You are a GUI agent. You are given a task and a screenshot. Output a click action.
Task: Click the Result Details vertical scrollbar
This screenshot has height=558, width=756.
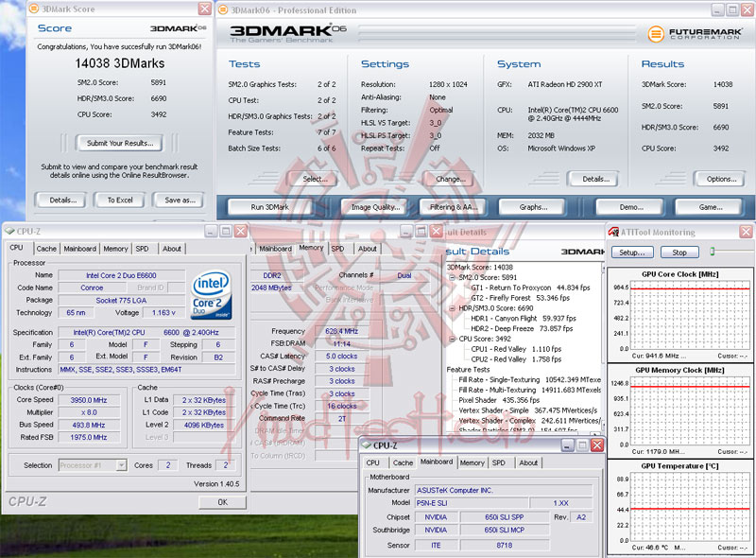click(603, 344)
